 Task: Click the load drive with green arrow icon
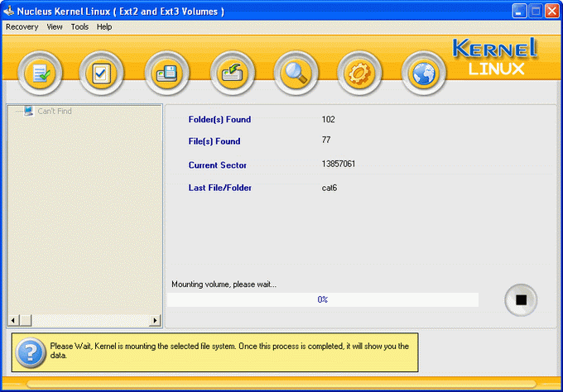tap(233, 73)
